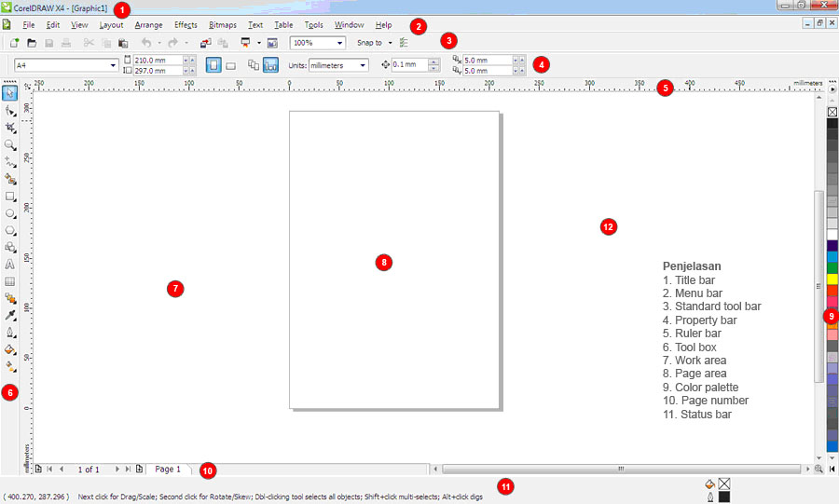Image resolution: width=839 pixels, height=504 pixels.
Task: Open the Arrange menu
Action: click(x=148, y=24)
